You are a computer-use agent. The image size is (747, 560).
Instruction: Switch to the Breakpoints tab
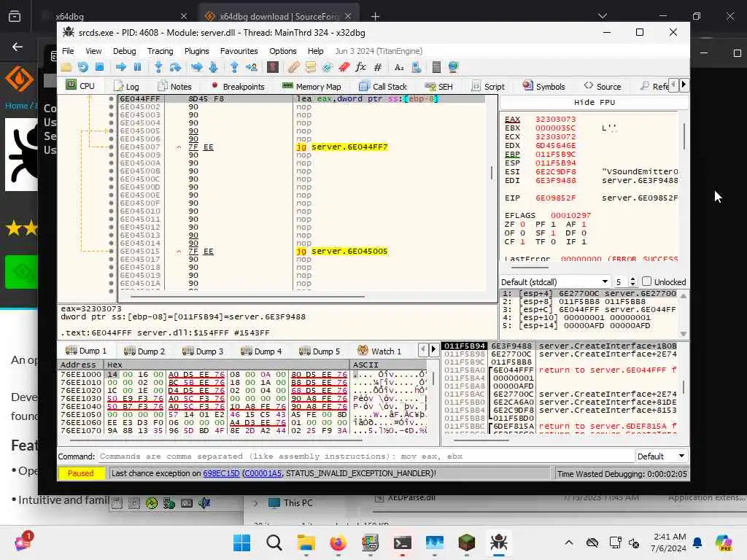[237, 86]
